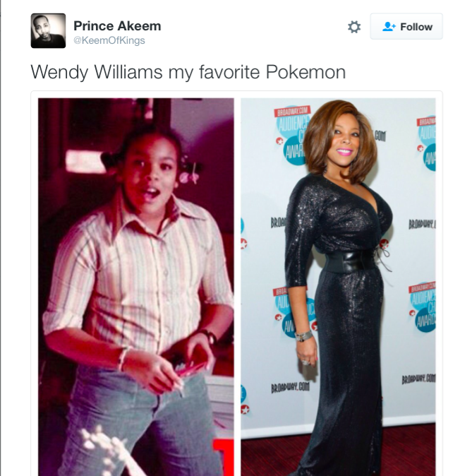This screenshot has height=476, width=472.
Task: Click the striped shirt in left photo
Action: tap(136, 279)
